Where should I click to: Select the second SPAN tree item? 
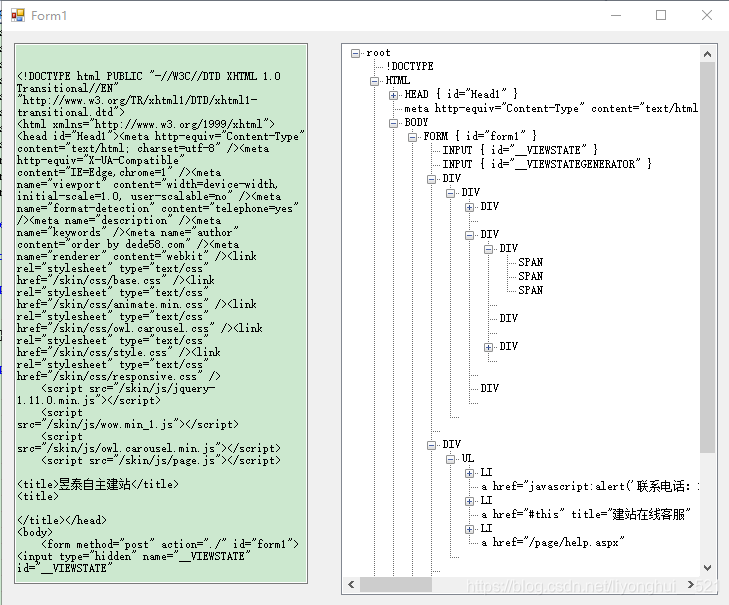(x=530, y=276)
